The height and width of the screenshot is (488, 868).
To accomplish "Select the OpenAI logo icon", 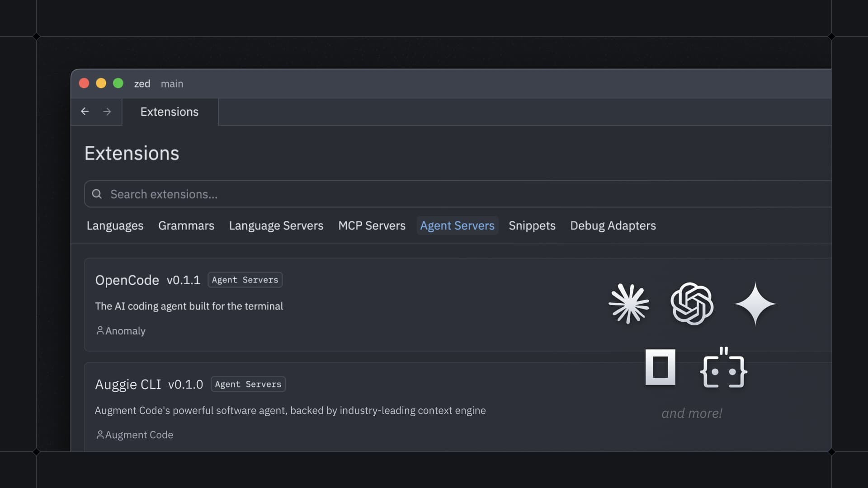I will point(692,304).
